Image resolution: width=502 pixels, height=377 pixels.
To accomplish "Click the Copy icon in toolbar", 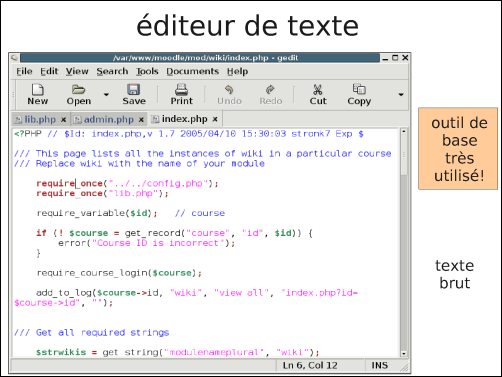I will [359, 89].
